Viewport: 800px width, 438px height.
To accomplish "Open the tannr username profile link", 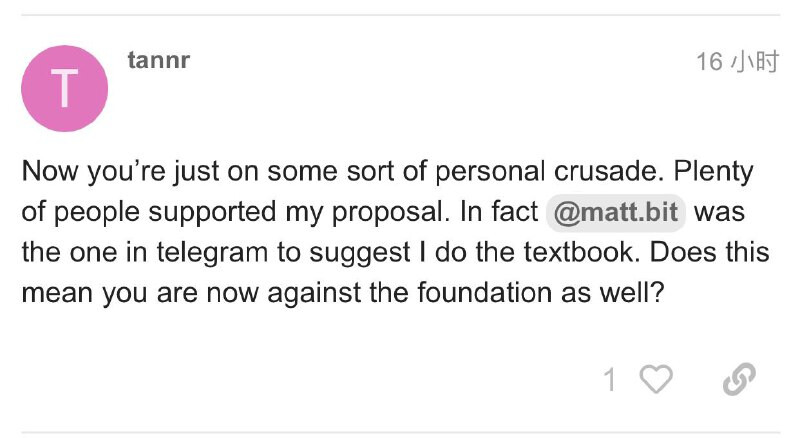I will coord(158,61).
